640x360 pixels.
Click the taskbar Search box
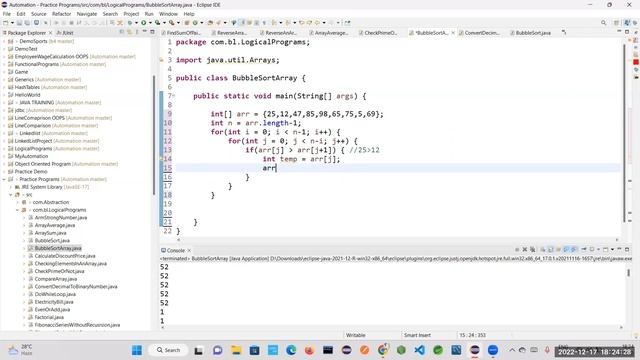[169, 350]
